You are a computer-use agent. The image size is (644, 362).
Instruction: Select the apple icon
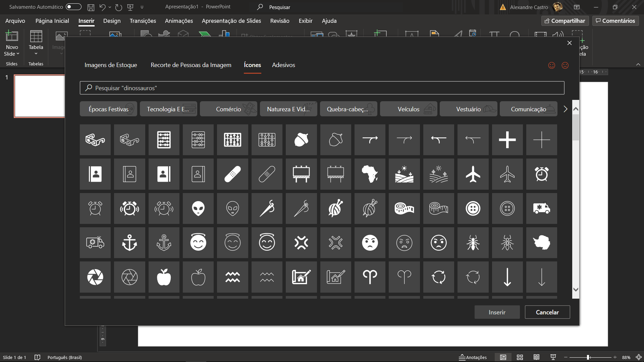pos(164,277)
